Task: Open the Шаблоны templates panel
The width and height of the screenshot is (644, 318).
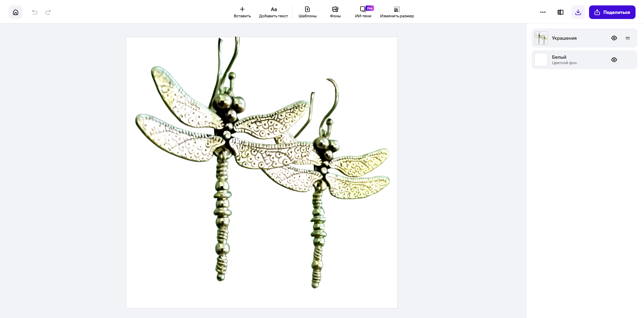Action: [307, 12]
